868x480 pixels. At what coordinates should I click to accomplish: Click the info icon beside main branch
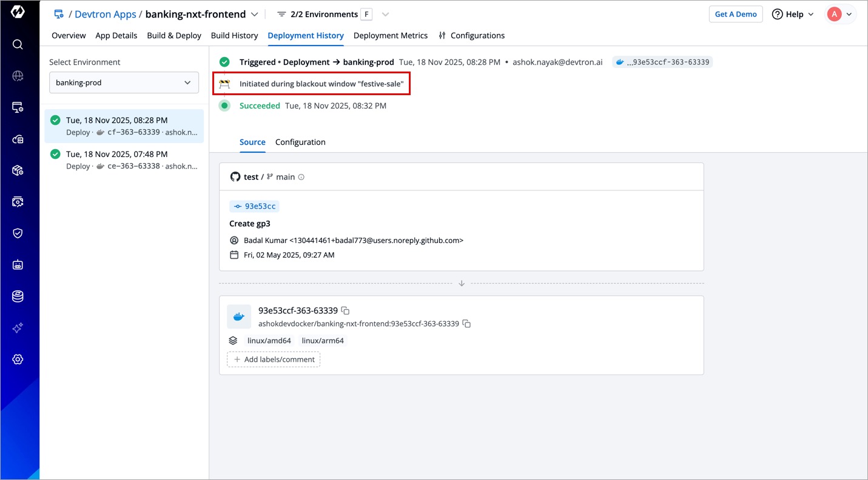[301, 177]
